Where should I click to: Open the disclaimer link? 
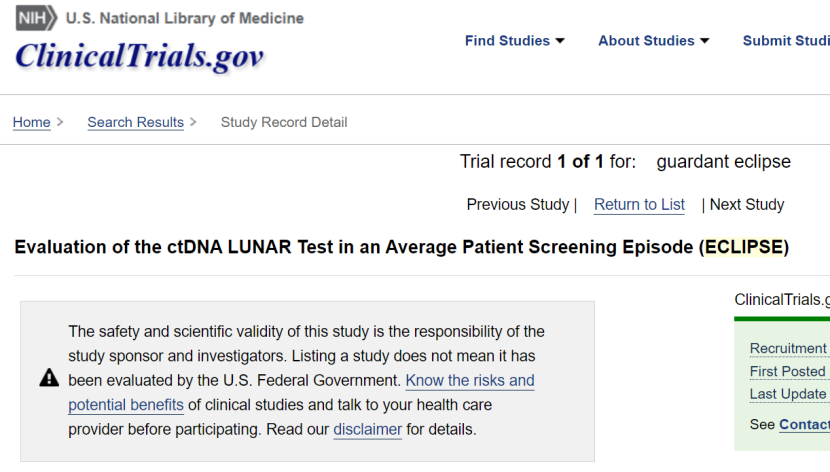point(367,430)
